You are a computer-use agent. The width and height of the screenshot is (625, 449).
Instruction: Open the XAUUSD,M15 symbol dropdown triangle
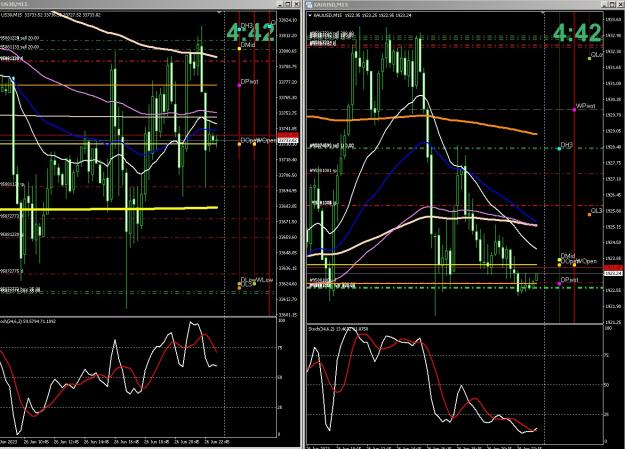(x=310, y=15)
